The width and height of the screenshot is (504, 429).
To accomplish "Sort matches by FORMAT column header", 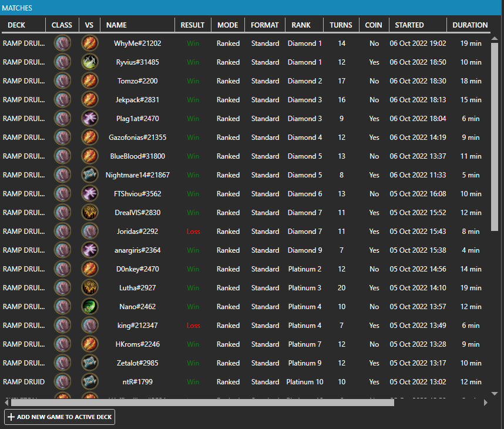I will click(264, 25).
